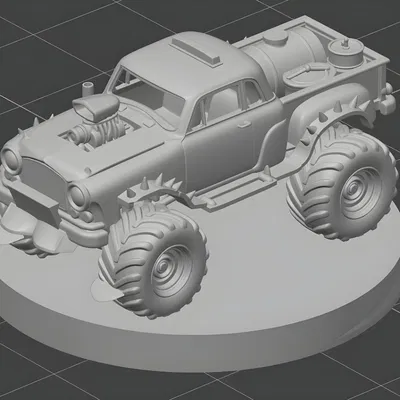Select the monster truck's front left tire
The width and height of the screenshot is (400, 400).
(153, 262)
